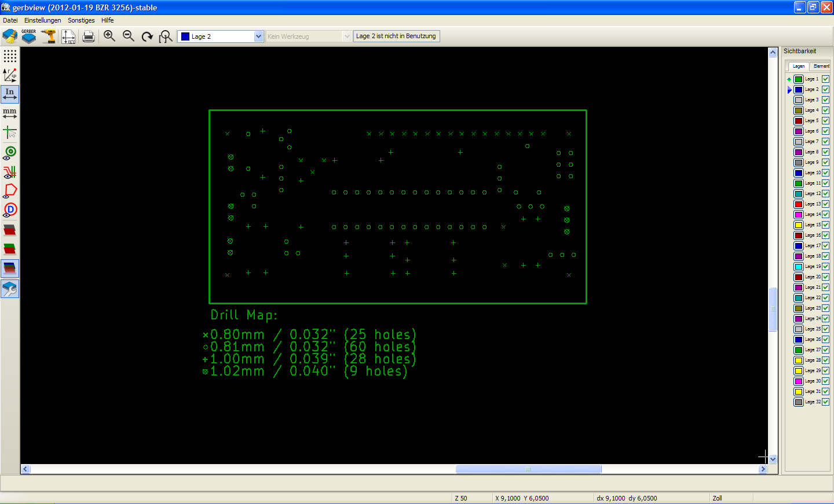Toggle the Lage 20 visibility checkbox
Screen dimensions: 834x504
click(x=825, y=277)
